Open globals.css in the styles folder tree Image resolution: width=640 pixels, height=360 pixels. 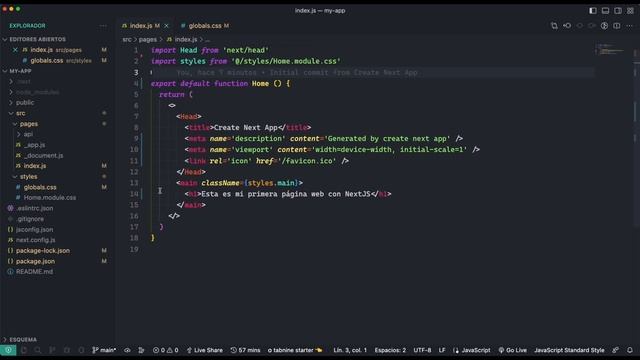[40, 187]
